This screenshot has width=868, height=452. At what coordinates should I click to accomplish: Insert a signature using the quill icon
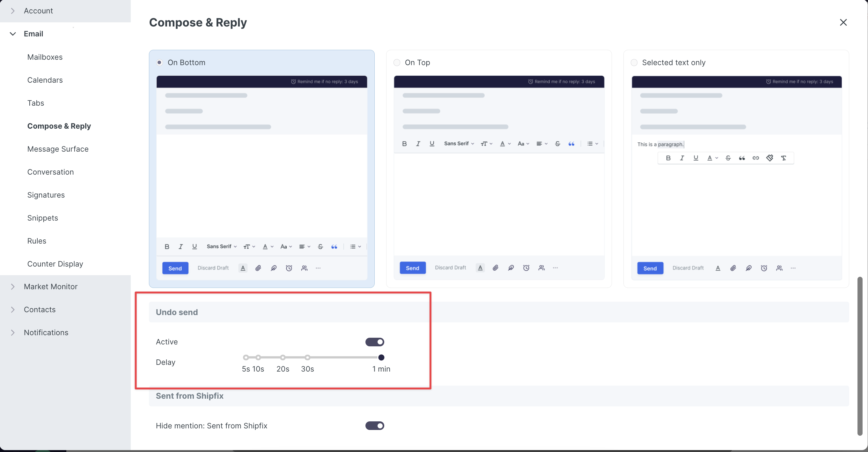pyautogui.click(x=274, y=268)
